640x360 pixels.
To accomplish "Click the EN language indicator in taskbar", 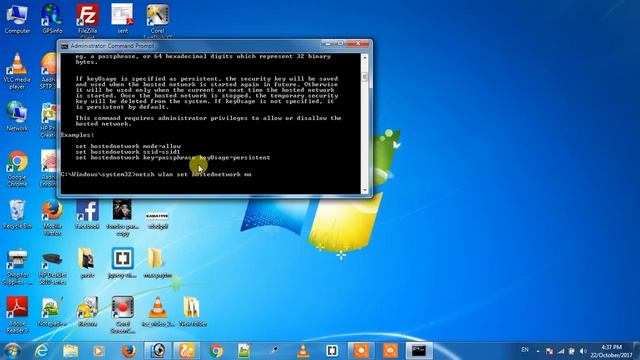I will (525, 350).
